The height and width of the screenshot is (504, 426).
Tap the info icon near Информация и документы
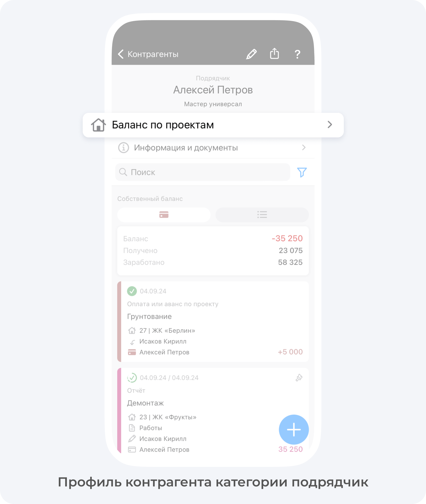point(124,148)
